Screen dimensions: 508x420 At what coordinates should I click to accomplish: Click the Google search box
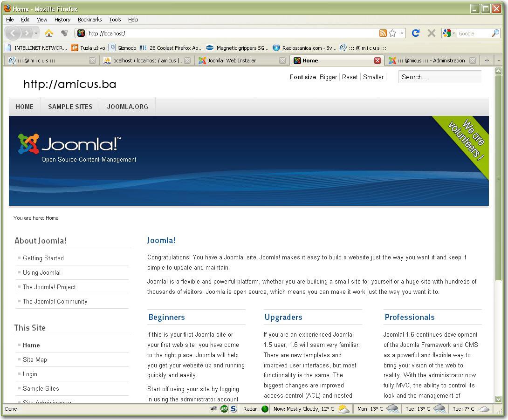pos(474,33)
